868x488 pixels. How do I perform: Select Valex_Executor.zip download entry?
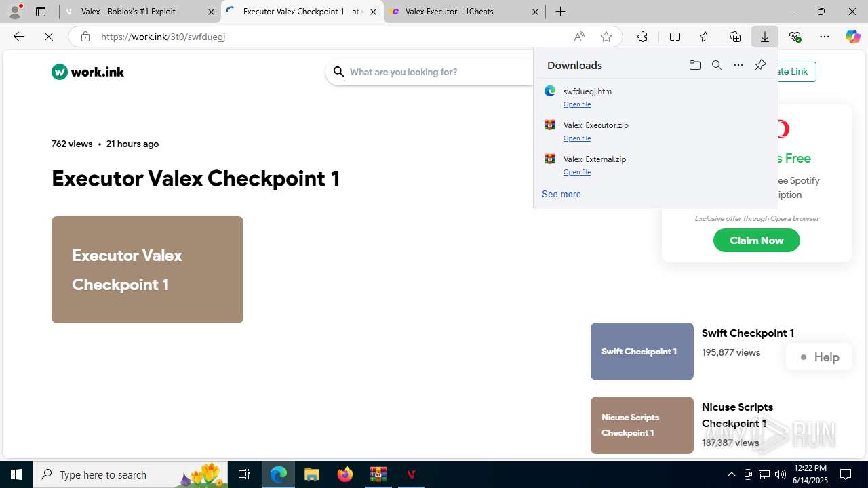[655, 130]
